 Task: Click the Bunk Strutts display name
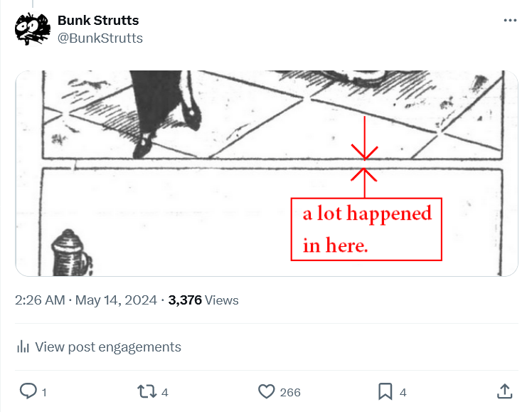point(98,21)
